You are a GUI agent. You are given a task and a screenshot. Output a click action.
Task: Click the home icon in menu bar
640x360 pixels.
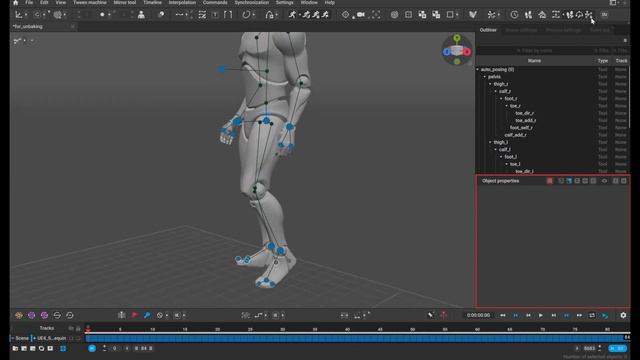coord(16,2)
